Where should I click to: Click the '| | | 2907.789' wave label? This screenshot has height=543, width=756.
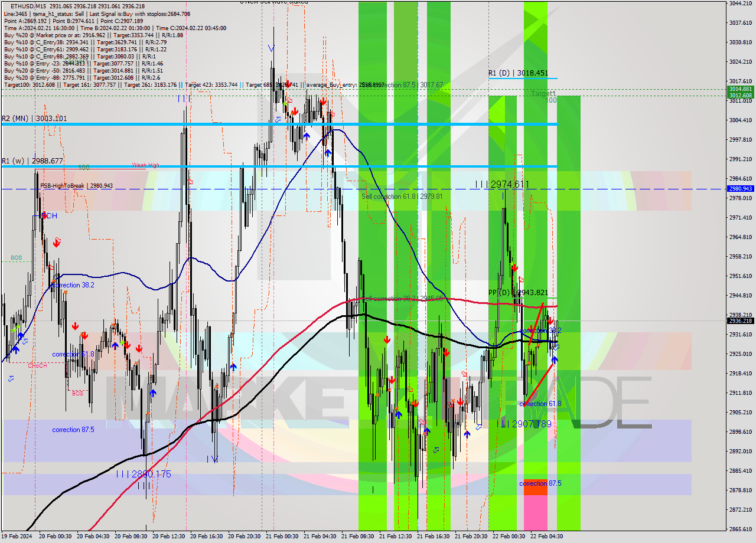(x=524, y=424)
